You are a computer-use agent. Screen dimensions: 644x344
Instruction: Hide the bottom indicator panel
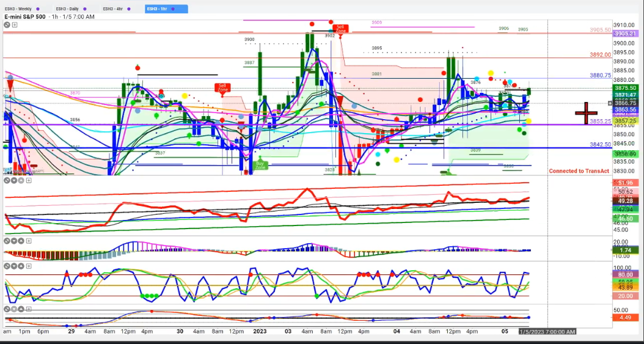point(7,309)
